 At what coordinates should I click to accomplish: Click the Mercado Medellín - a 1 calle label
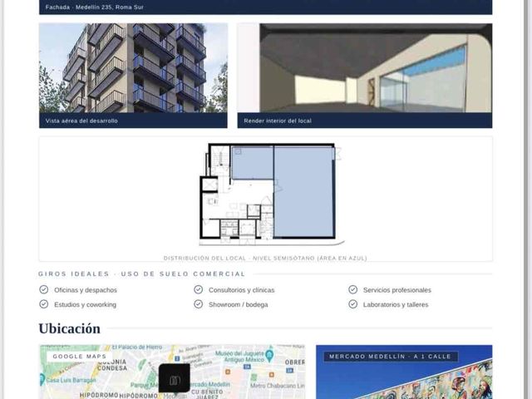(390, 357)
